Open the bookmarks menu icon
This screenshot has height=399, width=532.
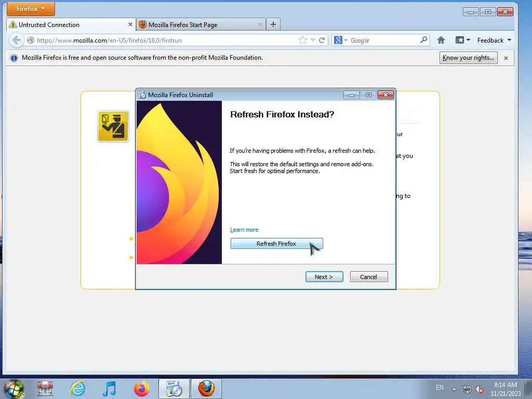click(462, 41)
